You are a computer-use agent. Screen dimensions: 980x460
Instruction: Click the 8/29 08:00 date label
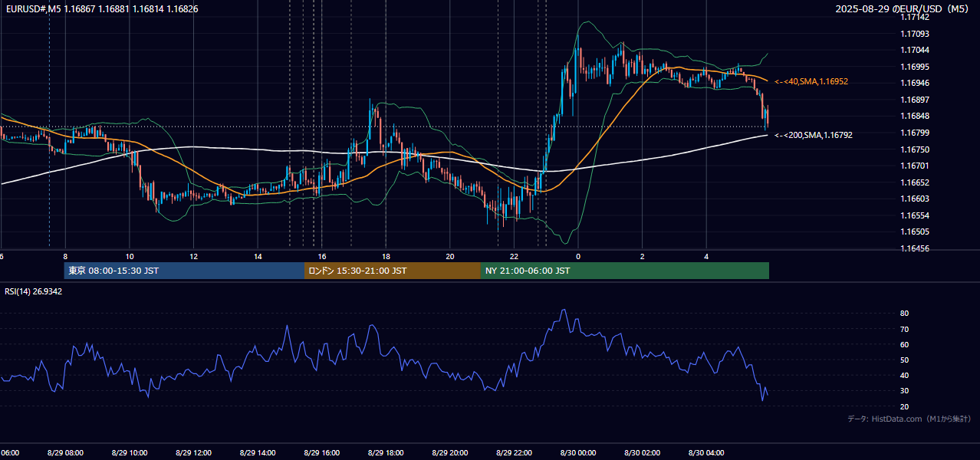(x=65, y=452)
